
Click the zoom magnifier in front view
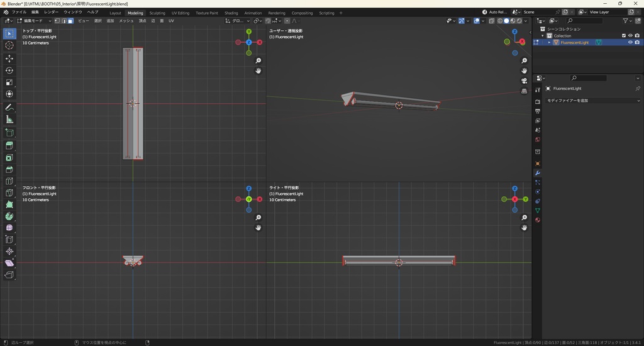tap(258, 218)
